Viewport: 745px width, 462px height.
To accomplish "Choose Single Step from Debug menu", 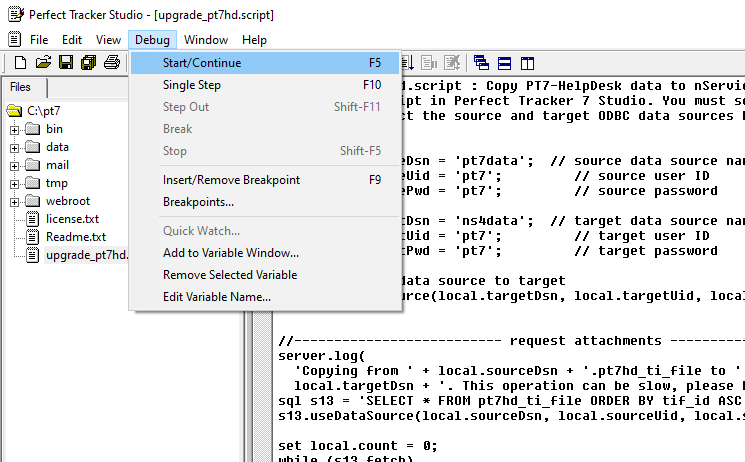I will coord(265,85).
